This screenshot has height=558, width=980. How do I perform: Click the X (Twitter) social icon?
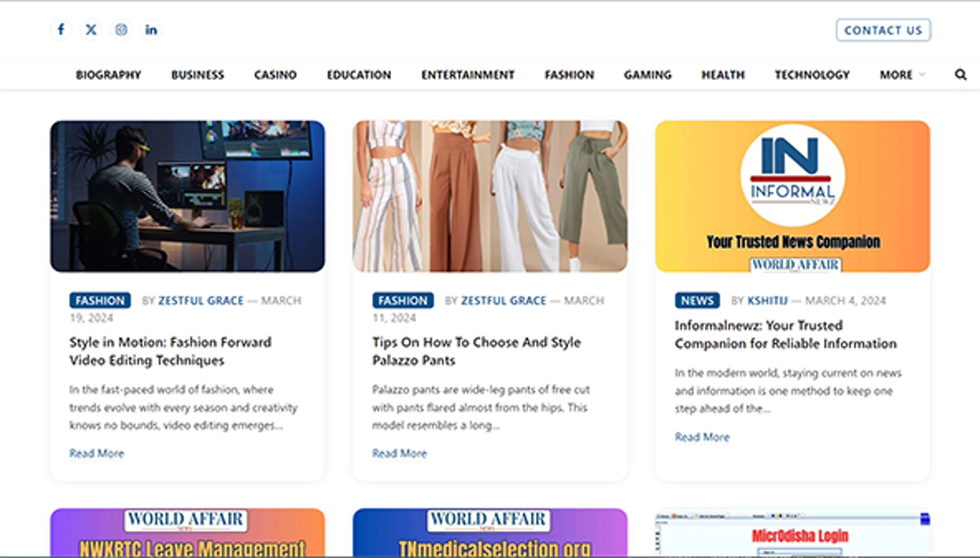pos(91,30)
